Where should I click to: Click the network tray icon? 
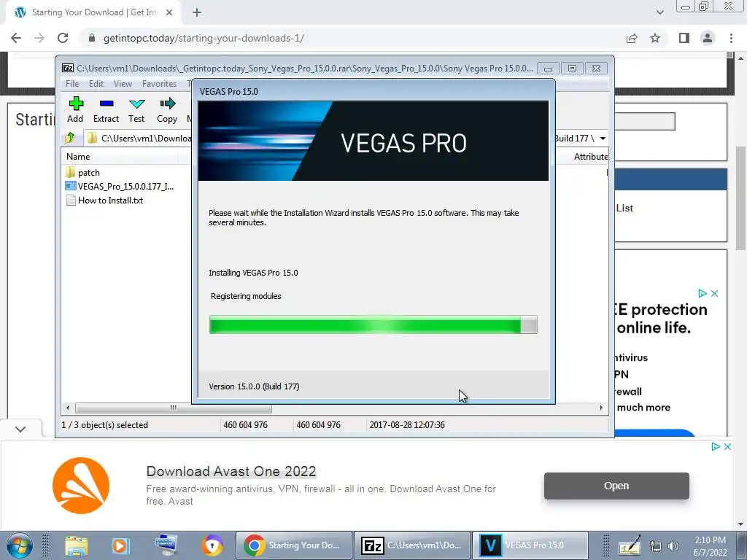point(656,546)
